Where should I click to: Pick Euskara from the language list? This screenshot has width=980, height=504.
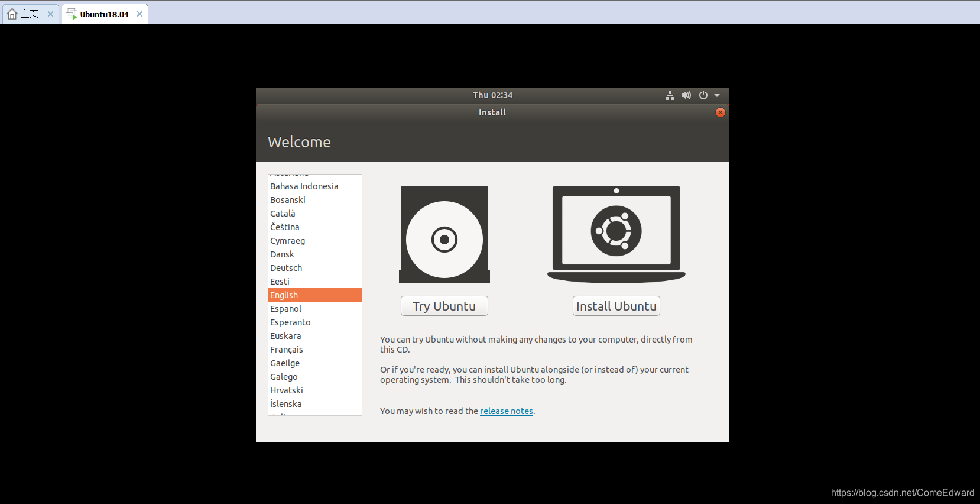pos(315,336)
